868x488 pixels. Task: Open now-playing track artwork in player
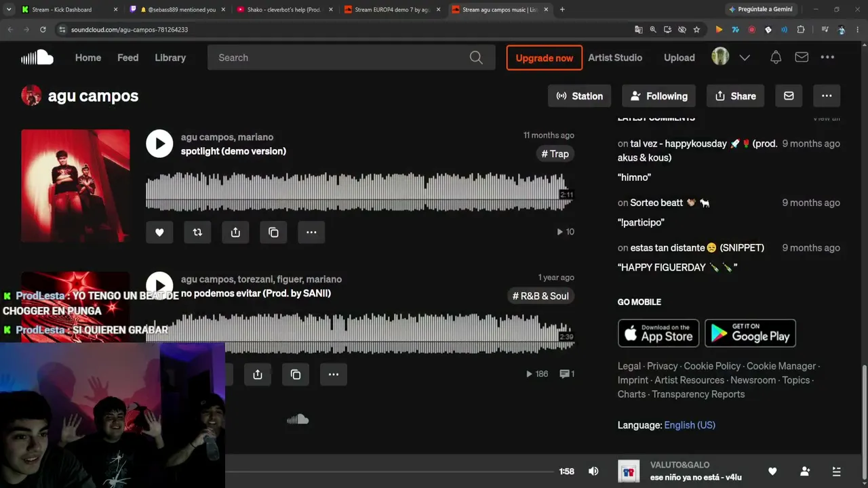pyautogui.click(x=629, y=471)
